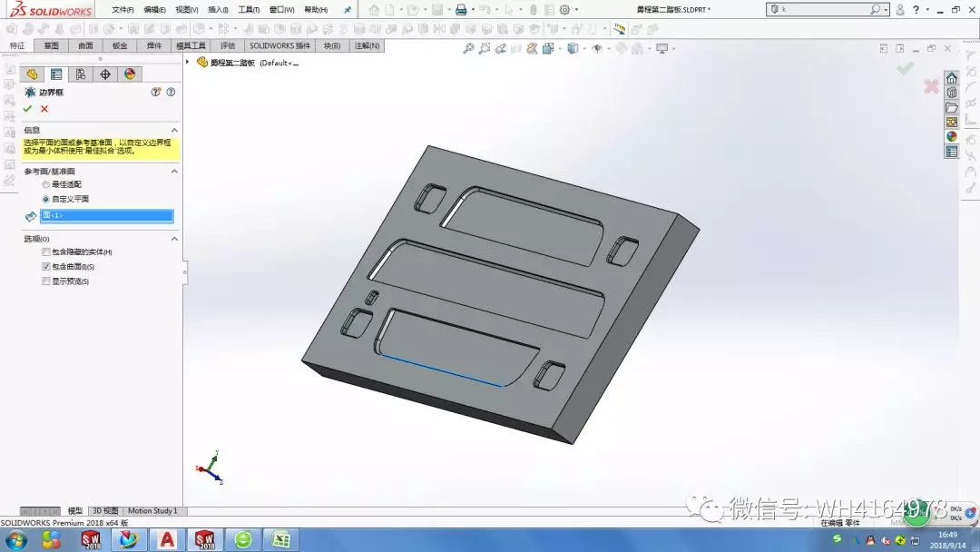Cancel bounding box with red X
This screenshot has height=552, width=980.
pos(44,109)
